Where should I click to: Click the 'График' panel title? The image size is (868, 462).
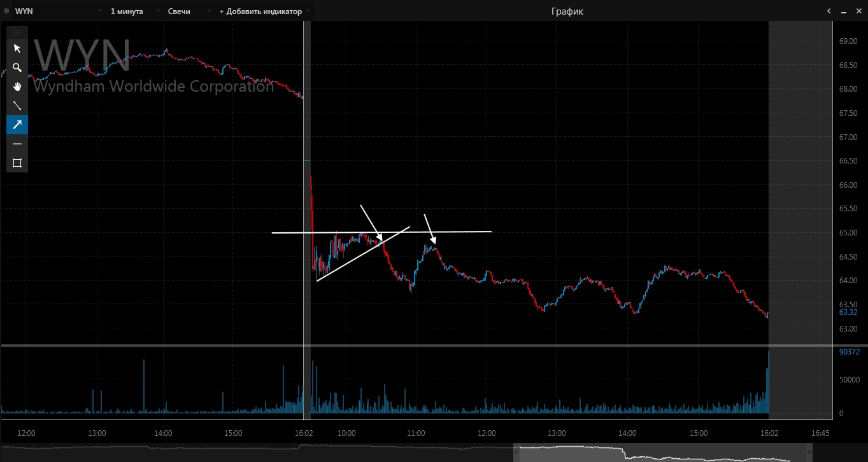pyautogui.click(x=567, y=11)
